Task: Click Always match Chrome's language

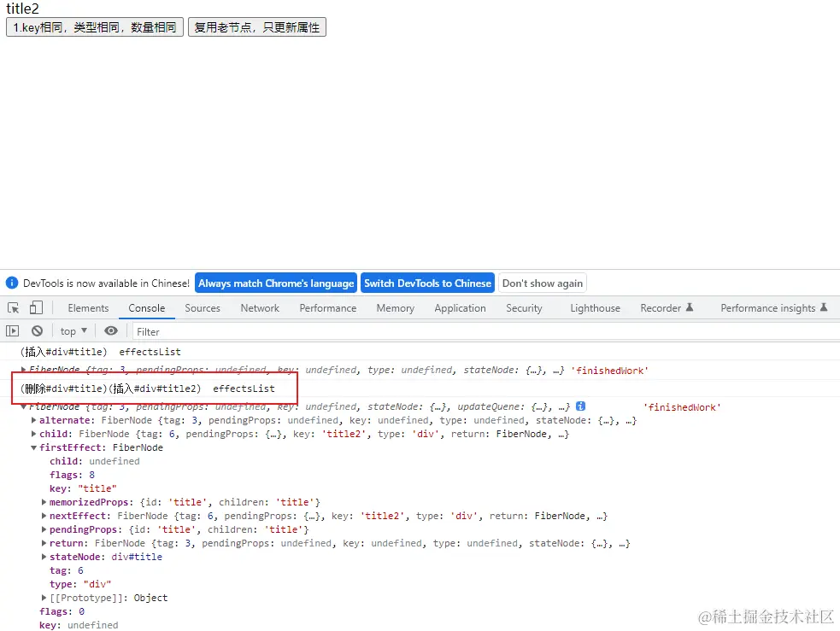Action: [x=276, y=283]
